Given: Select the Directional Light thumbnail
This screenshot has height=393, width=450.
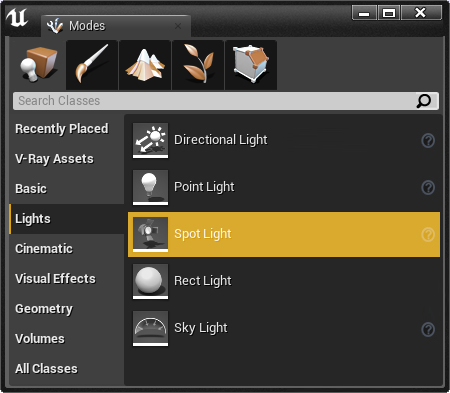Looking at the screenshot, I should coord(150,140).
